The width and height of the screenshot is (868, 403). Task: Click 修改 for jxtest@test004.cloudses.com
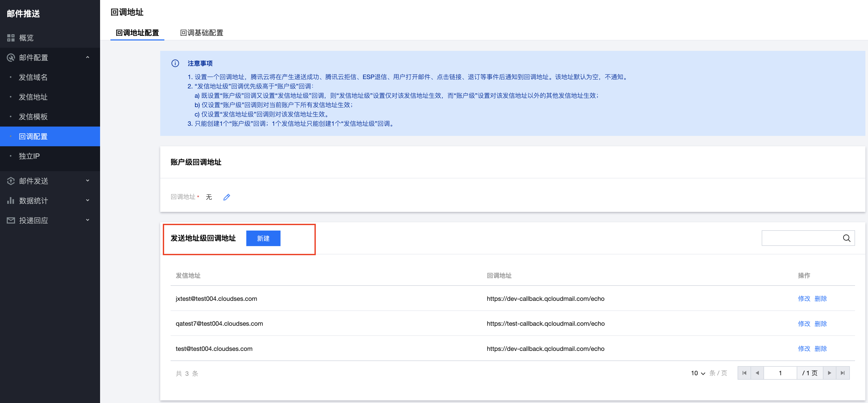pos(804,298)
